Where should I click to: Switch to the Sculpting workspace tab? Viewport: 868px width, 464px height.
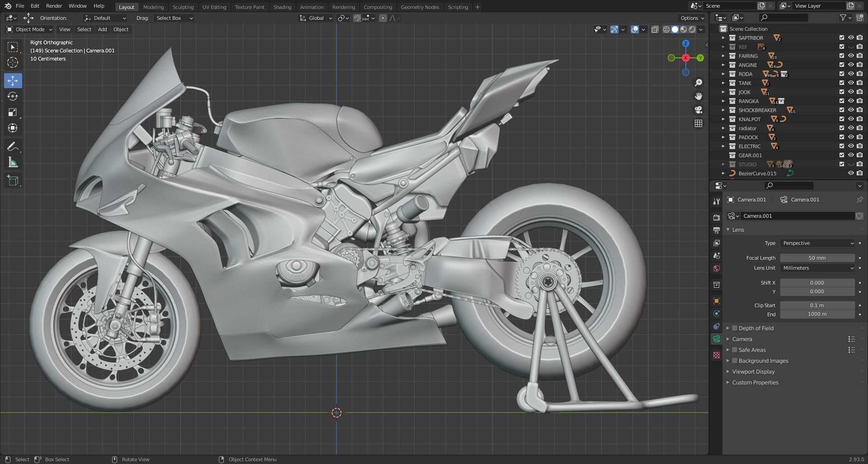[183, 7]
